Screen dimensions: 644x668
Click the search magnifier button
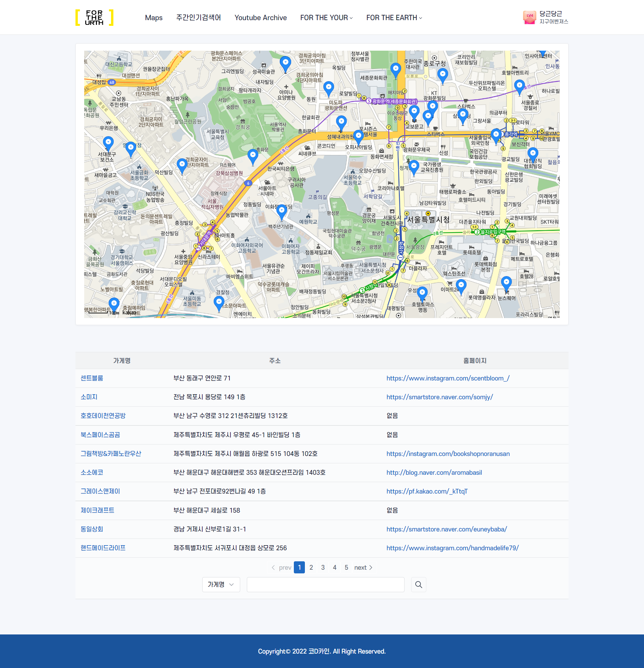pos(418,584)
